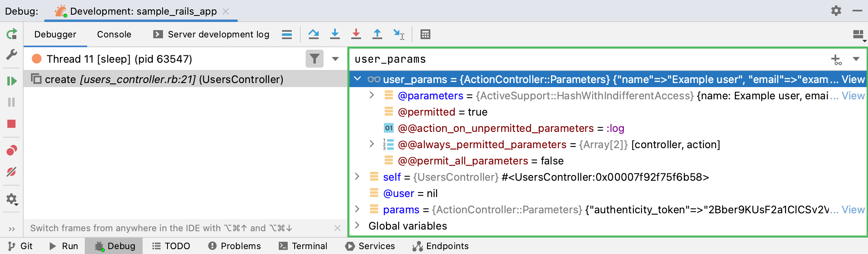
Task: Resume program with the green play icon
Action: tap(11, 81)
